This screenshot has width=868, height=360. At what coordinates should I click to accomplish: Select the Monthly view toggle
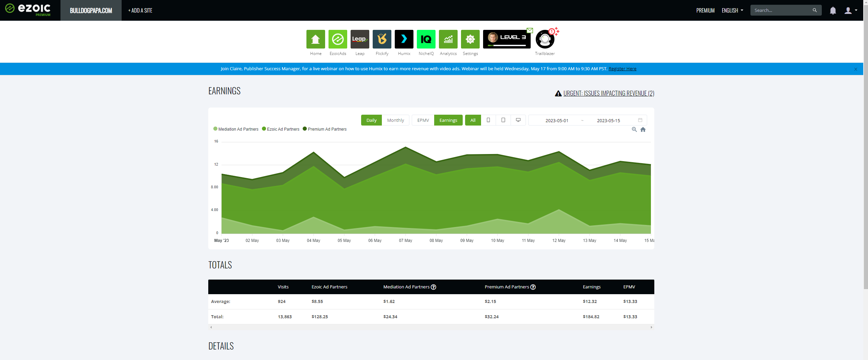coord(395,120)
